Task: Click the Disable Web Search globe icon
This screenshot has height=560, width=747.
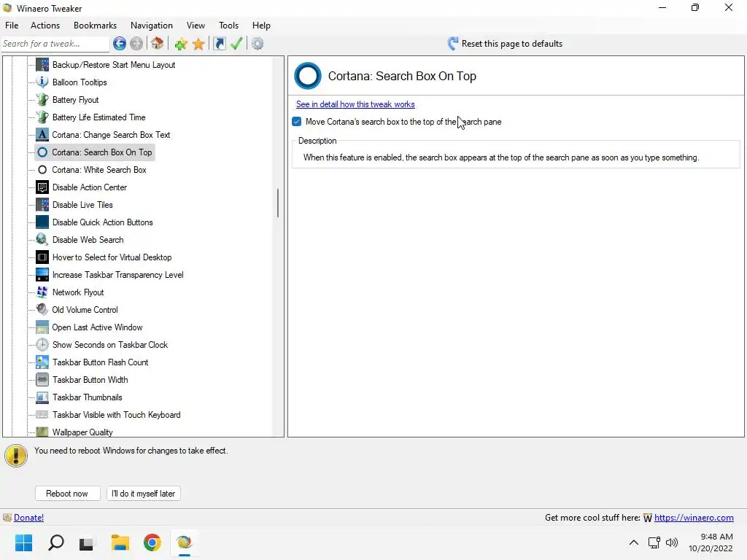Action: [x=42, y=240]
